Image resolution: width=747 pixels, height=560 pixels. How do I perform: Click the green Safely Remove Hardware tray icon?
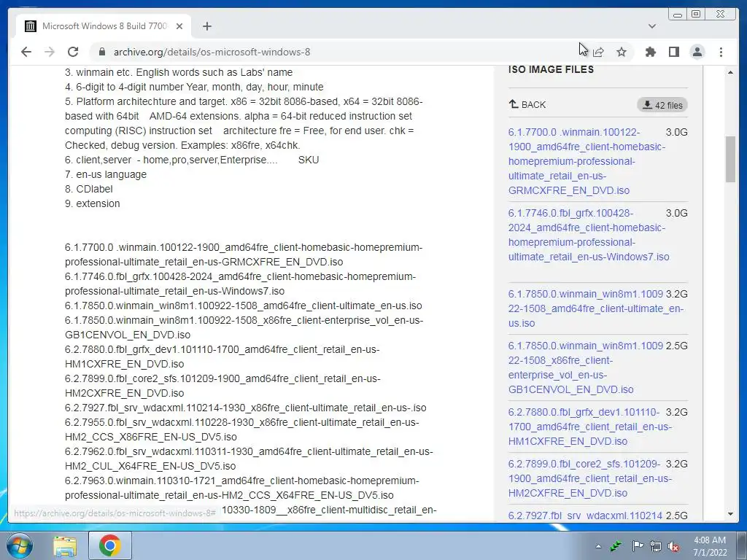pyautogui.click(x=617, y=546)
